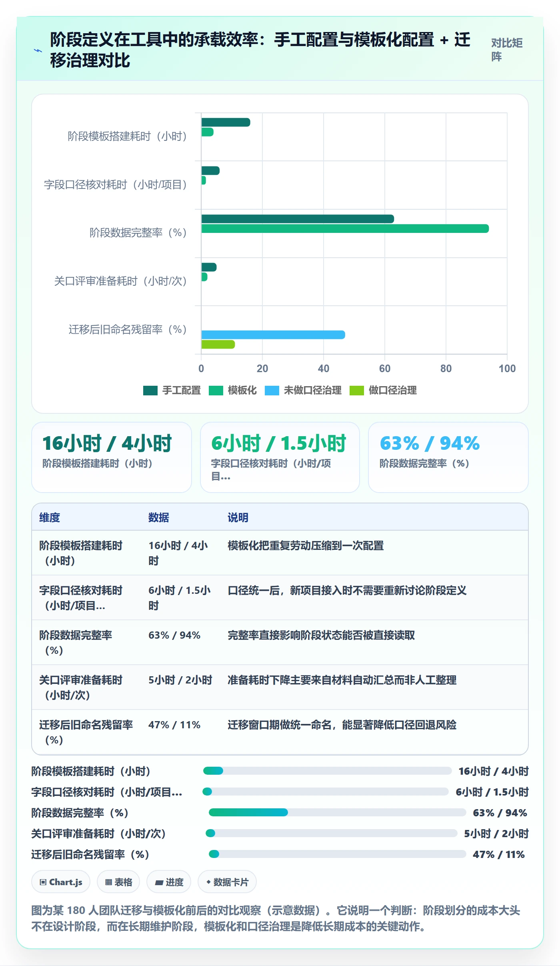The image size is (560, 966).
Task: Click the 维度 column header
Action: click(x=50, y=517)
